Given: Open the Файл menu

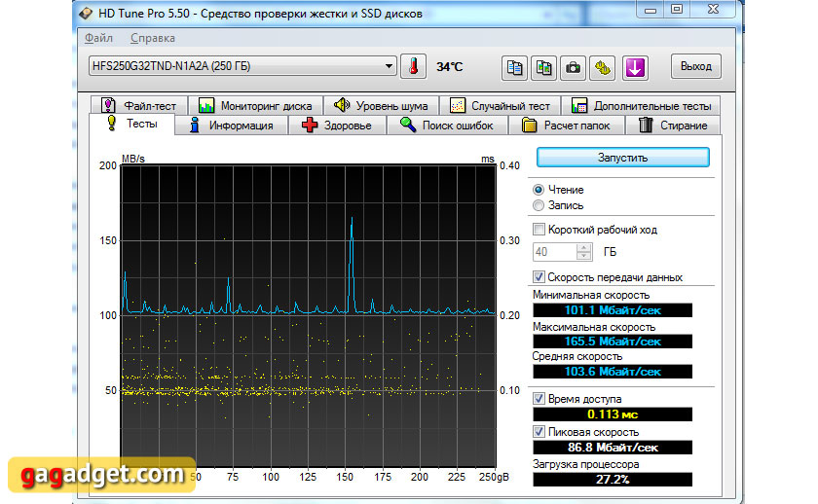Looking at the screenshot, I should (98, 38).
